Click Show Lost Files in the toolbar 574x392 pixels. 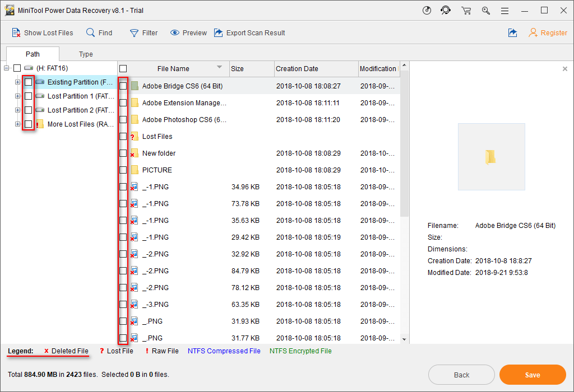point(43,33)
